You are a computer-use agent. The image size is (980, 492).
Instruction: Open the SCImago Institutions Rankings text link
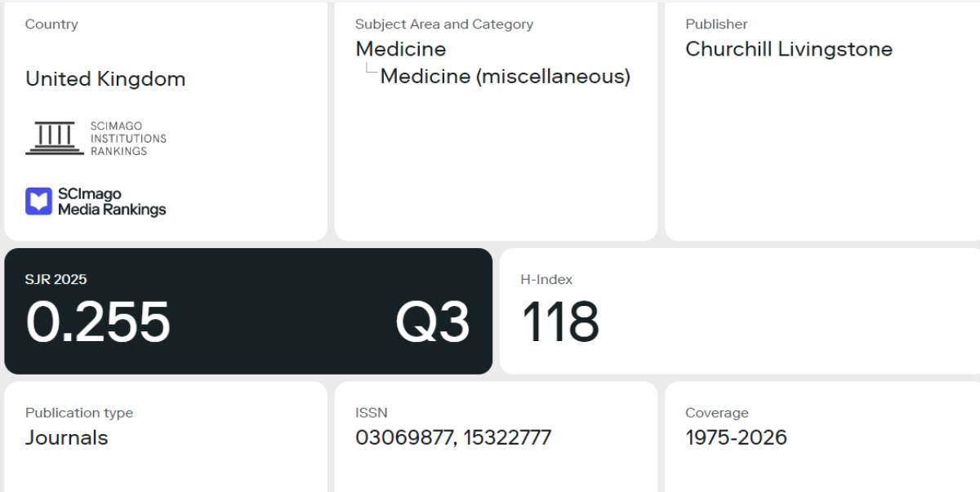pyautogui.click(x=128, y=139)
